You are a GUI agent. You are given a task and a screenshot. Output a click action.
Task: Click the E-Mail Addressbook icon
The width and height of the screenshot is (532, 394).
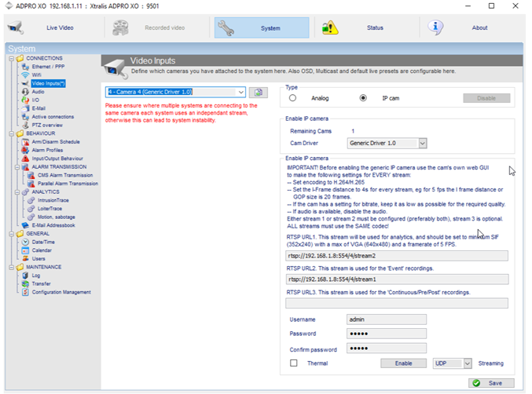pyautogui.click(x=25, y=225)
